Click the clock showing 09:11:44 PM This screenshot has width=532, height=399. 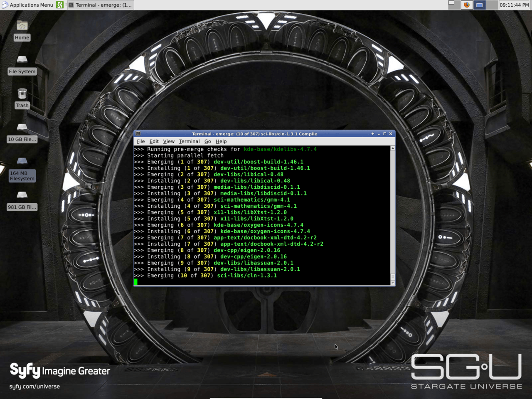click(x=514, y=5)
